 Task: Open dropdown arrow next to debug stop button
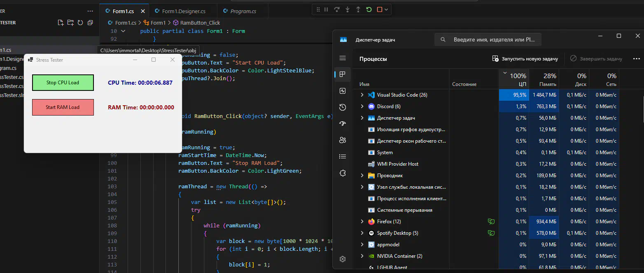click(x=386, y=9)
